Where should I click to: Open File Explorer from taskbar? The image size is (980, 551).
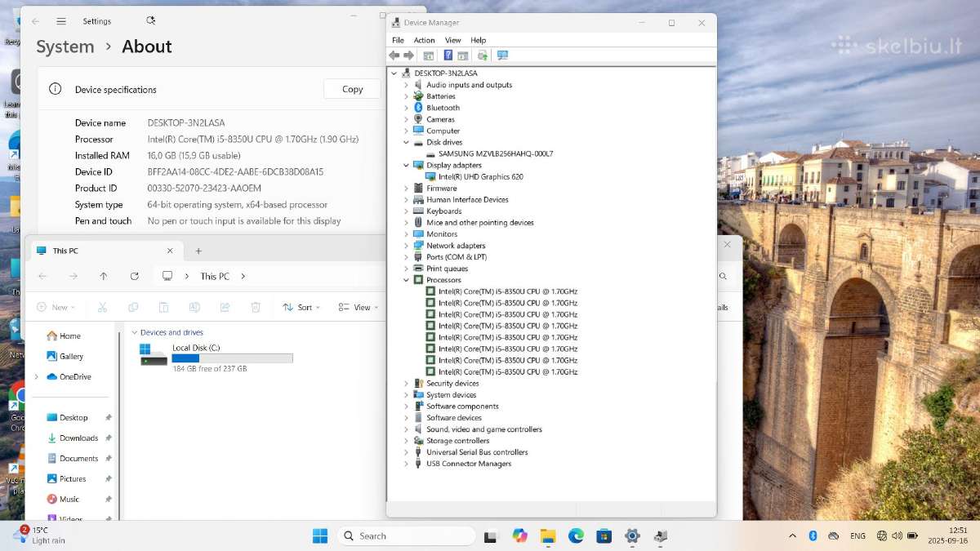click(548, 535)
